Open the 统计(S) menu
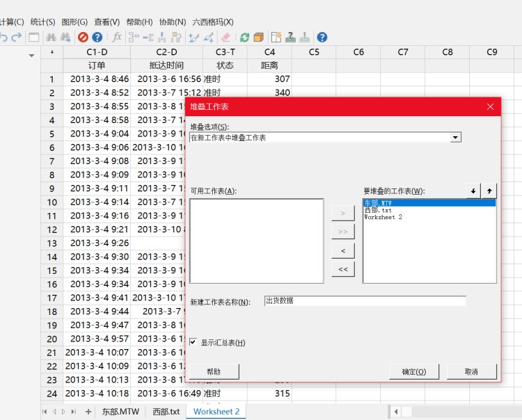522x420 pixels. [42, 22]
